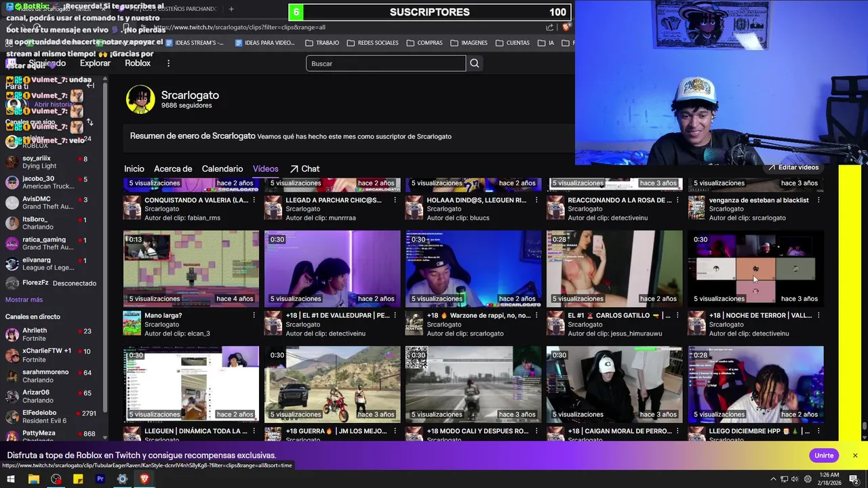Image resolution: width=868 pixels, height=488 pixels.
Task: Open the Chat tab link
Action: (x=304, y=169)
